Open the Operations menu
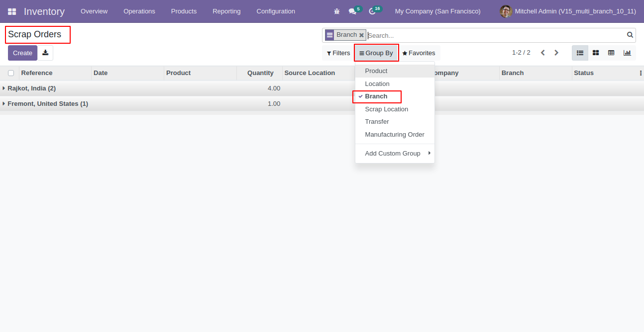Viewport: 644px width, 332px height. click(139, 11)
